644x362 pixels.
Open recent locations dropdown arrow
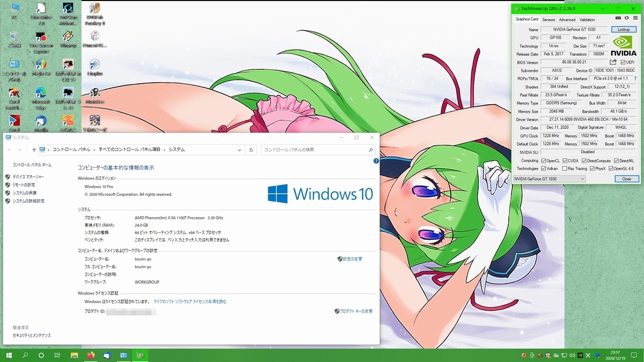27,150
